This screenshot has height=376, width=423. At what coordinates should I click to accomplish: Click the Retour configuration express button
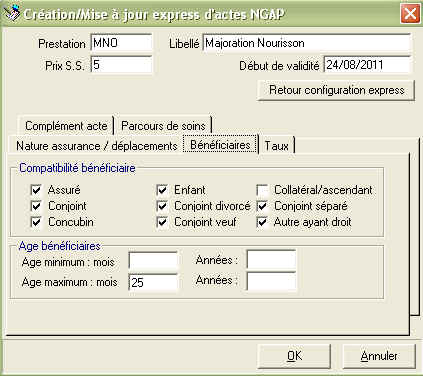[x=337, y=90]
